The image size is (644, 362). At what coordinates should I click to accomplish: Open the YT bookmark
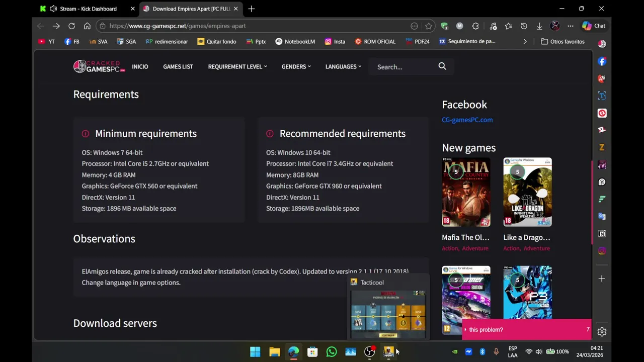[46, 42]
